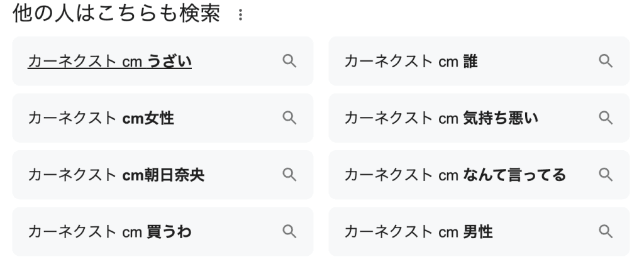
Task: Select the カーネクスト cm 男性 related search
Action: coord(419,231)
